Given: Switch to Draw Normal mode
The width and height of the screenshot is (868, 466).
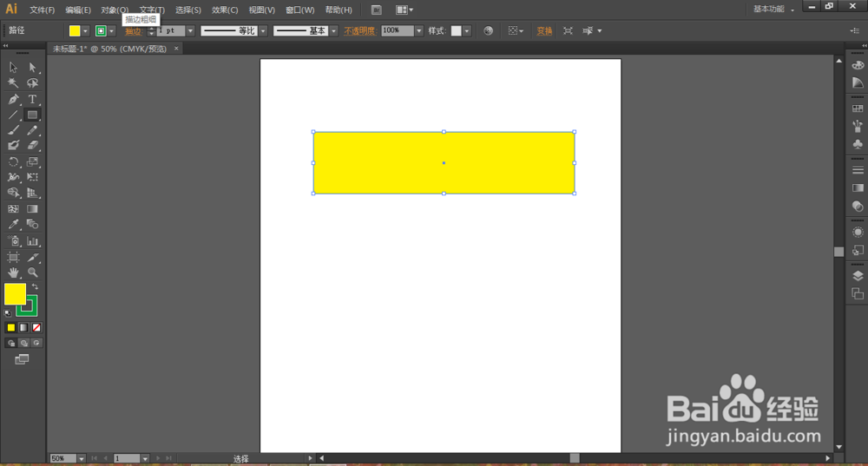Looking at the screenshot, I should click(x=11, y=343).
